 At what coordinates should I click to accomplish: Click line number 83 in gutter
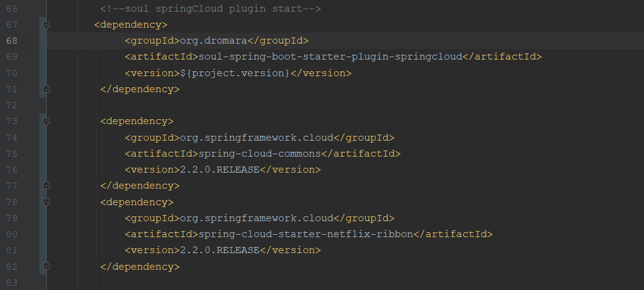12,283
